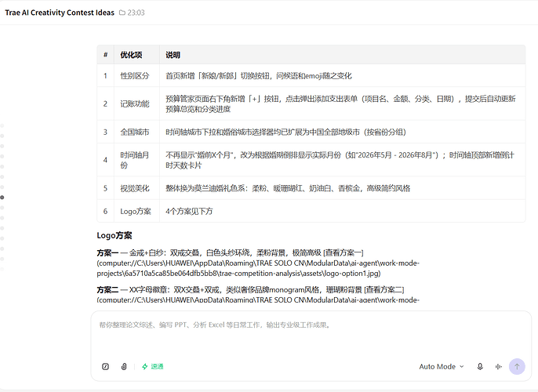Click the paperclip attachment icon
Viewport: 538px width, 392px height.
click(x=124, y=366)
